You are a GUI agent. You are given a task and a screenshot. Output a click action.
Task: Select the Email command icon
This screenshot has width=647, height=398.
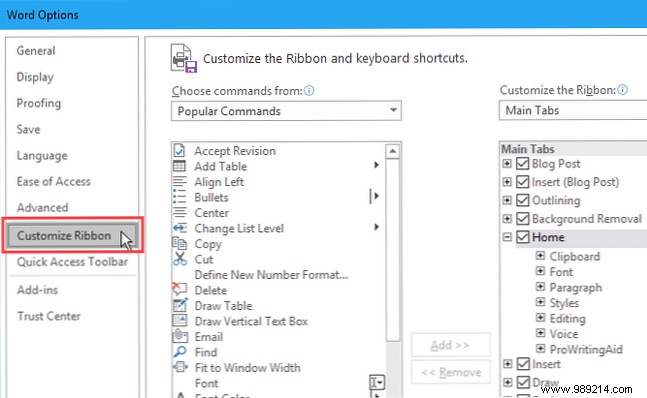pos(180,336)
